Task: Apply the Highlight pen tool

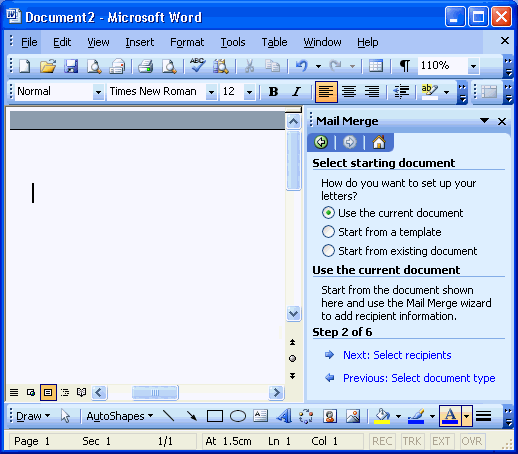Action: (x=430, y=91)
